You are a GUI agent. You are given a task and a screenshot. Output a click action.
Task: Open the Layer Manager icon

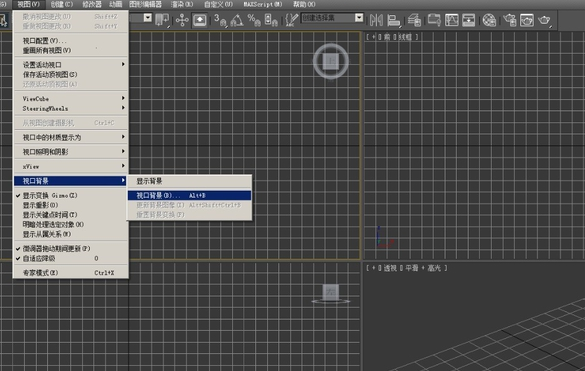point(414,20)
